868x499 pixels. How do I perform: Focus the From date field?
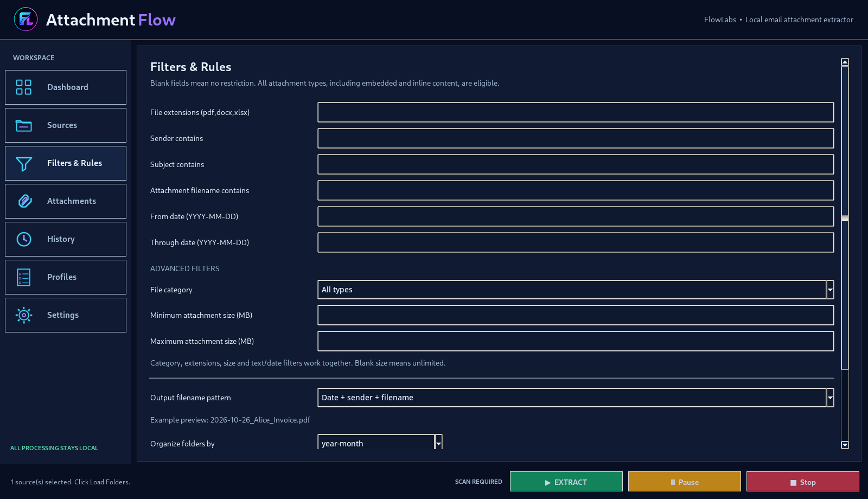coord(576,216)
